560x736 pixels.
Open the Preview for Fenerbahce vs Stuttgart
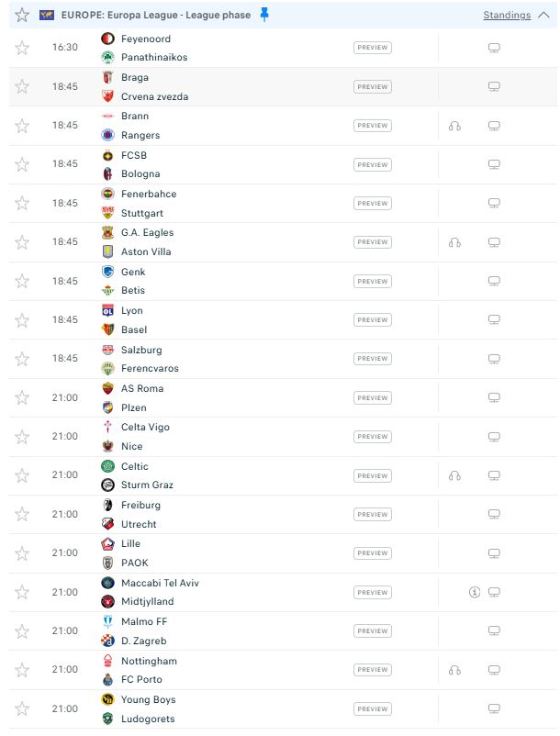pyautogui.click(x=372, y=203)
